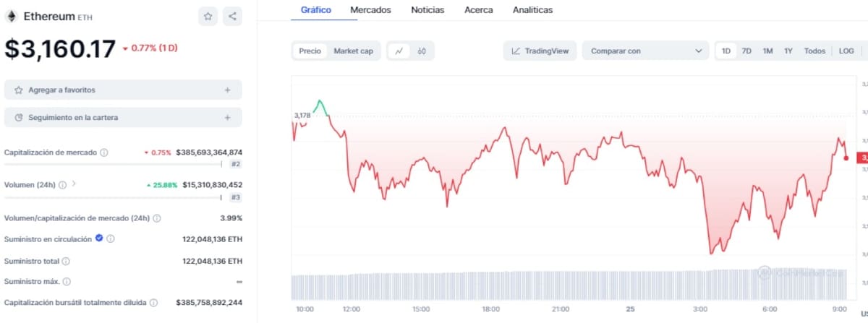Screen dimensions: 868x323
Task: Click the verified badge on Suministro en circulación
Action: (99, 238)
